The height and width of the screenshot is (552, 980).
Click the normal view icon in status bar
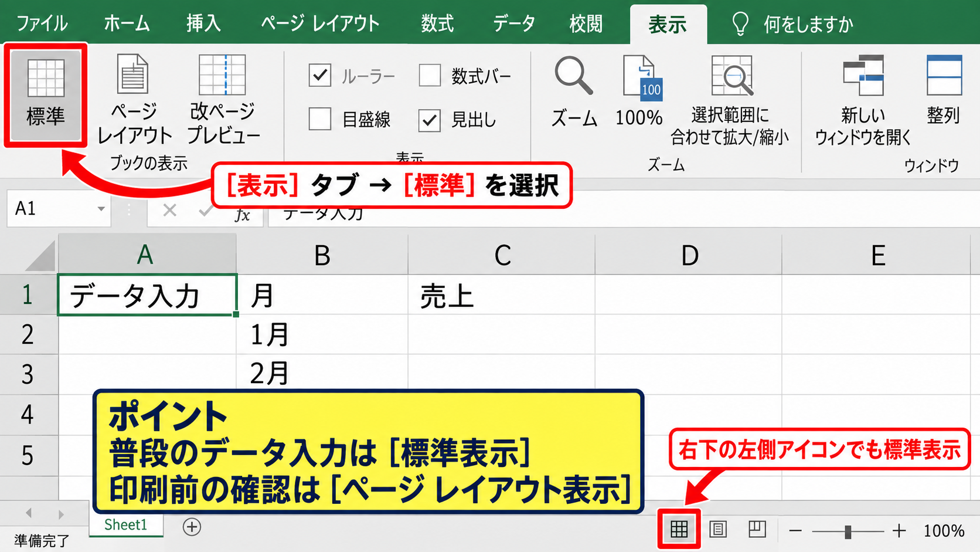(x=679, y=530)
